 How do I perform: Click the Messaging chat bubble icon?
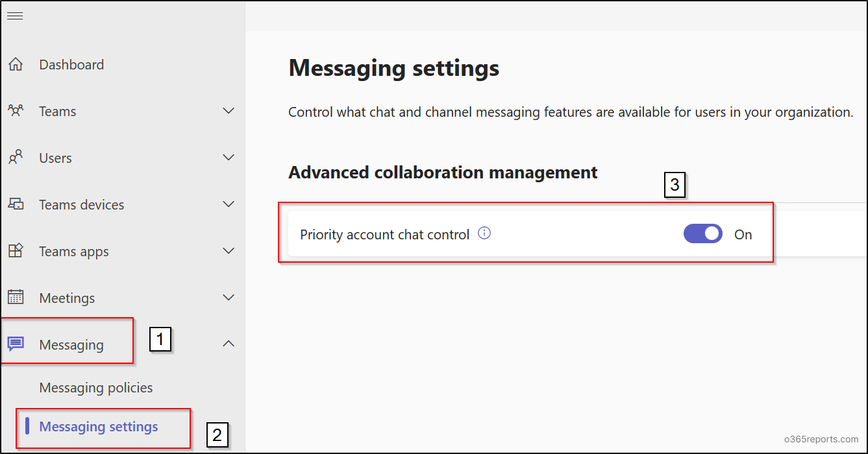click(x=16, y=344)
